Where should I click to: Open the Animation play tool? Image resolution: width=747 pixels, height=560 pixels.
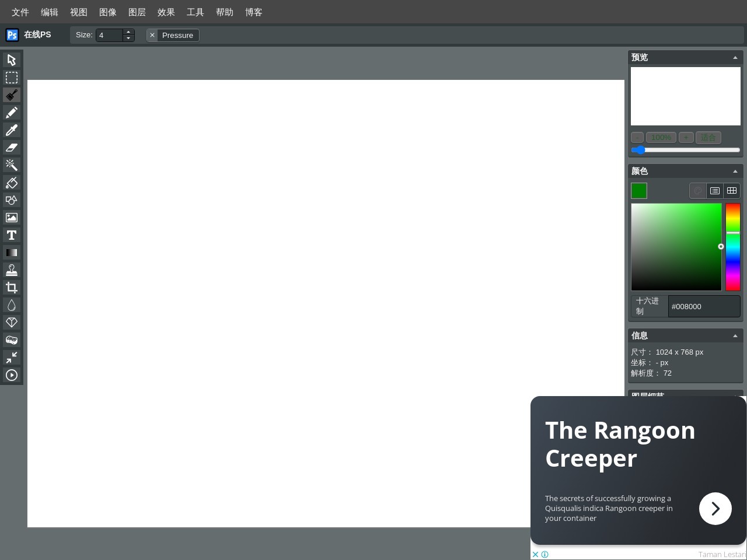click(12, 375)
